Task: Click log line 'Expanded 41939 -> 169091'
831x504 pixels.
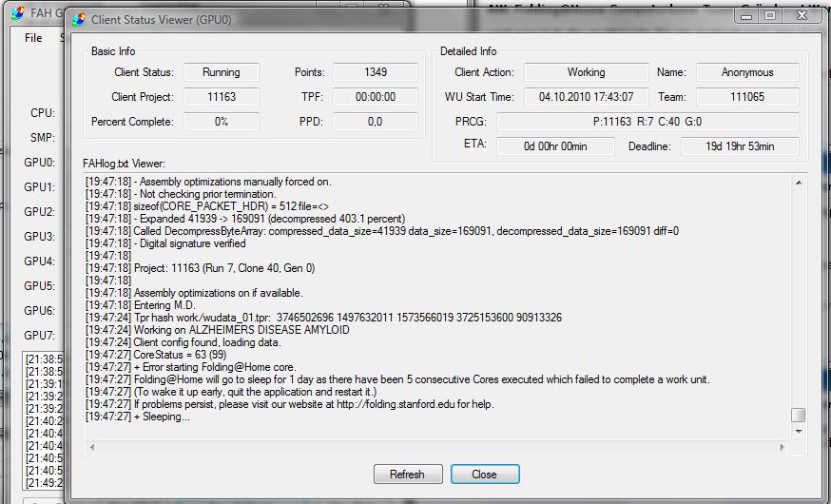Action: (x=245, y=219)
